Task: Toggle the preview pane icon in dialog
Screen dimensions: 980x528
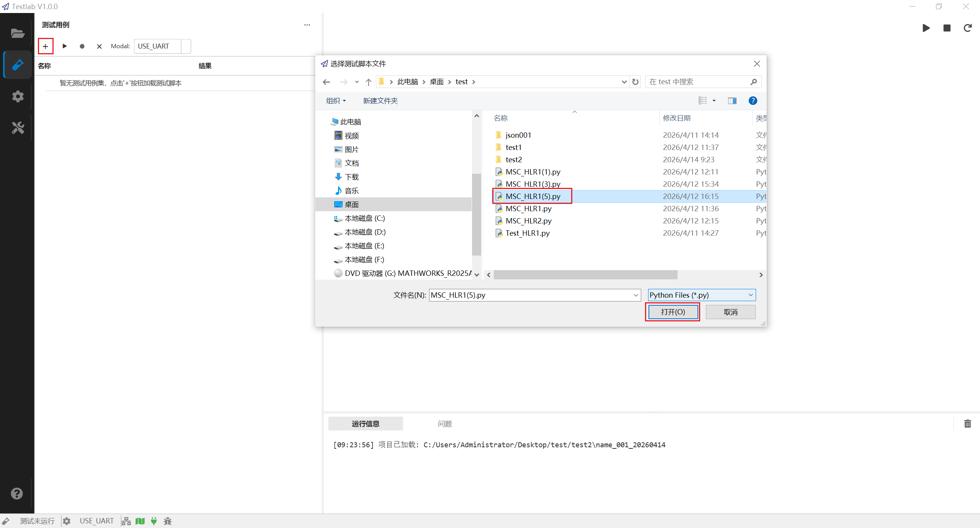Action: [732, 101]
